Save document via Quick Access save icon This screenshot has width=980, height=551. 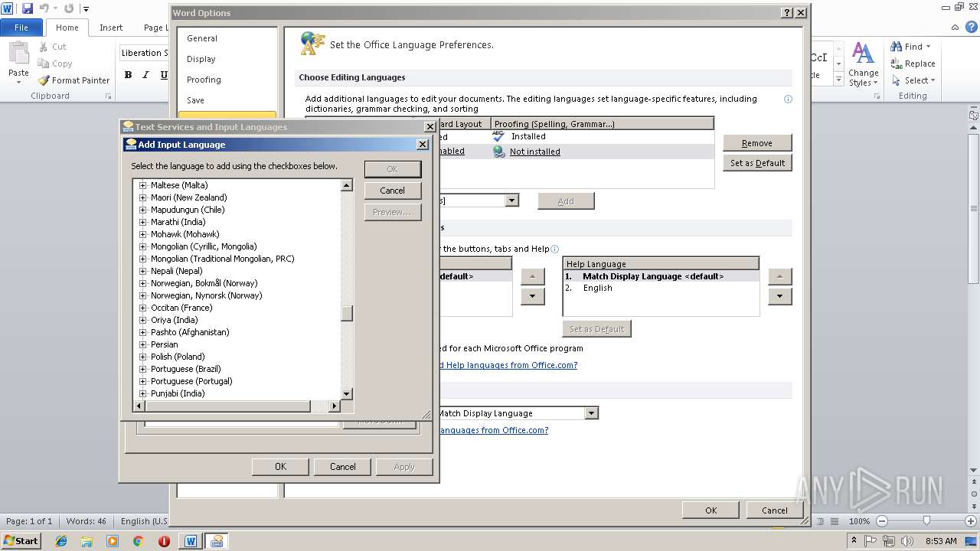pyautogui.click(x=28, y=8)
